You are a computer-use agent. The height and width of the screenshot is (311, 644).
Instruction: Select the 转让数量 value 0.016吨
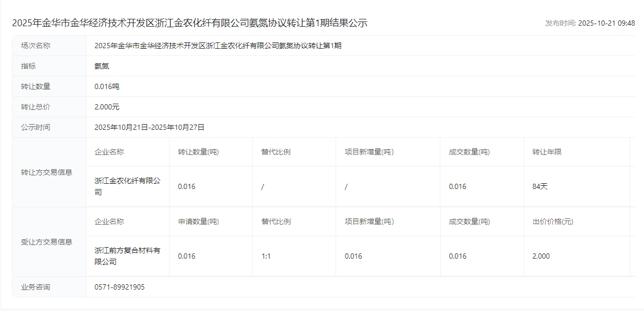click(107, 86)
